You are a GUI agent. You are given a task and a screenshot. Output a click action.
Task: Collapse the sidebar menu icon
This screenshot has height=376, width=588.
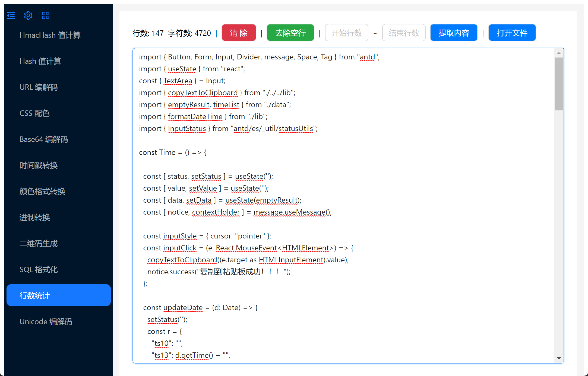click(x=11, y=15)
